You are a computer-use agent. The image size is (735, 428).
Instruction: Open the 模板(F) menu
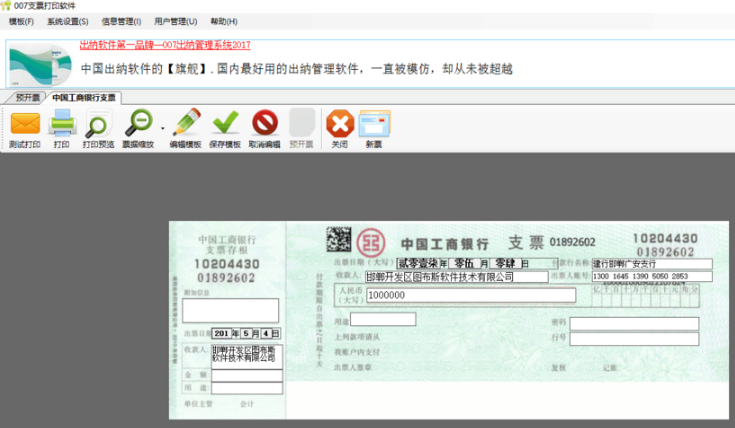[x=21, y=22]
